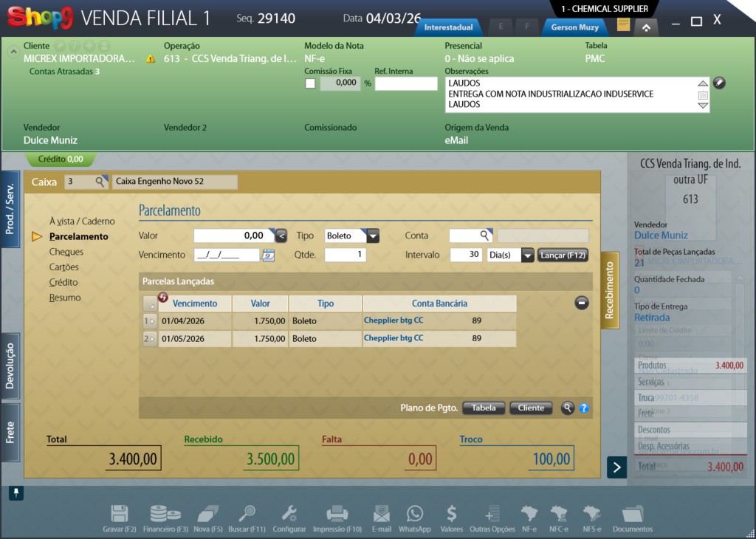Screen dimensions: 756x539
Task: Click the pencil icon beside Observações
Action: tap(719, 83)
